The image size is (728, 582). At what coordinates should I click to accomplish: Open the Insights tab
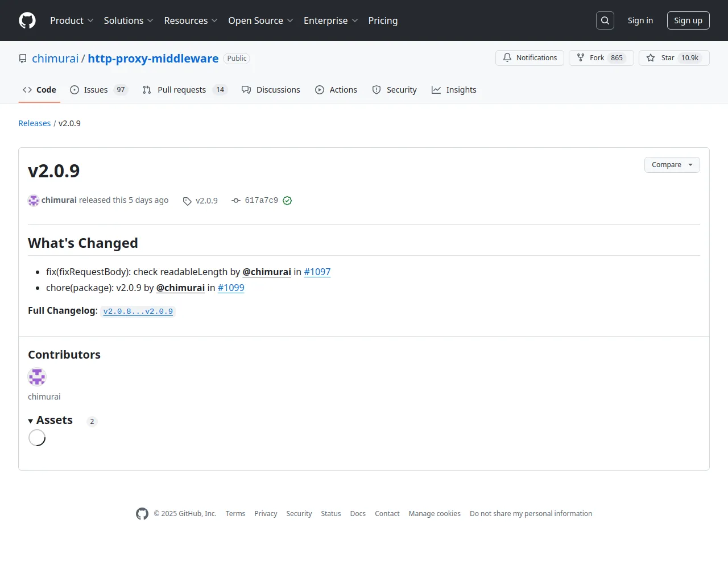454,90
